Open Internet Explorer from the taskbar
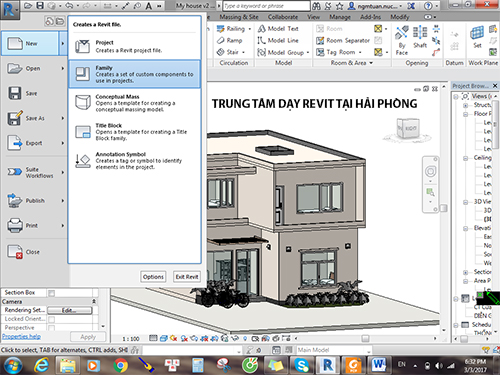This screenshot has height=375, width=500. point(41,365)
